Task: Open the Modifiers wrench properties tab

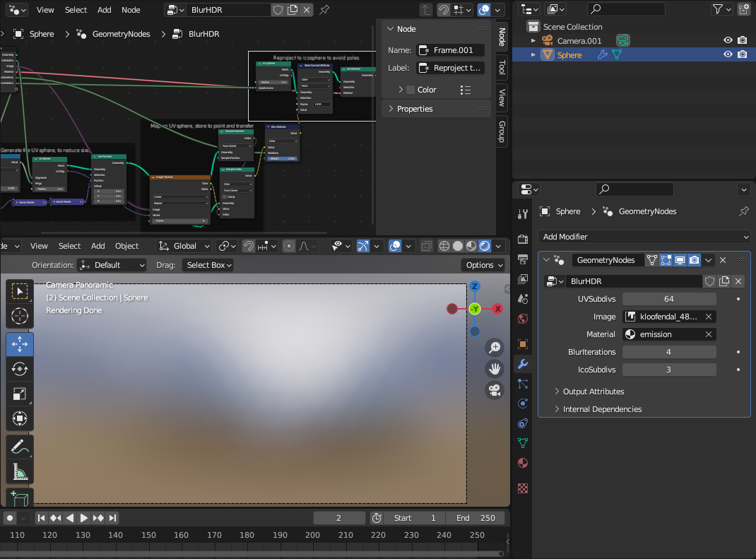Action: 523,365
